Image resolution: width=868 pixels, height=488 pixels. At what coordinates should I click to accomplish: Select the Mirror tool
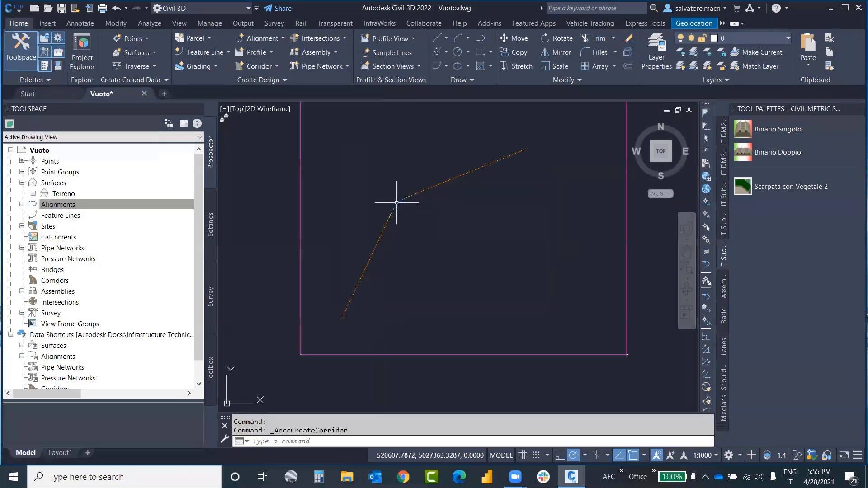[556, 52]
